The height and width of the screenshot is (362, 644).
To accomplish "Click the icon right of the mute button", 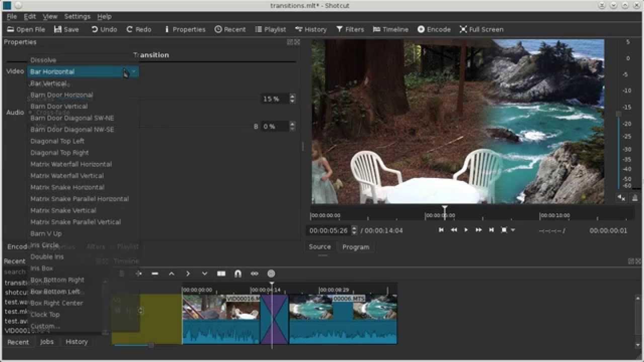I will point(635,199).
